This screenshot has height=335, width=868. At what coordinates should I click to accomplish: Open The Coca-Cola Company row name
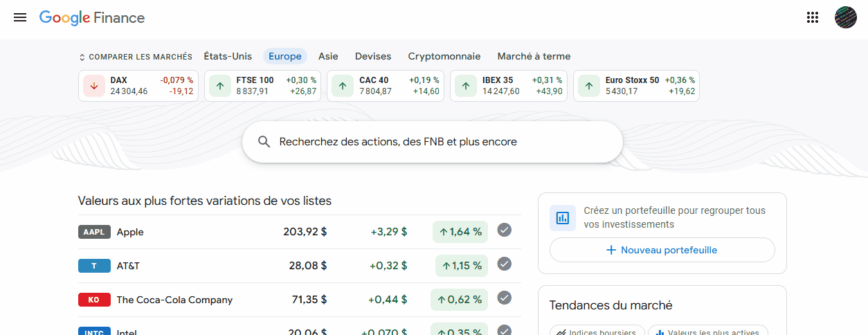[x=174, y=300]
